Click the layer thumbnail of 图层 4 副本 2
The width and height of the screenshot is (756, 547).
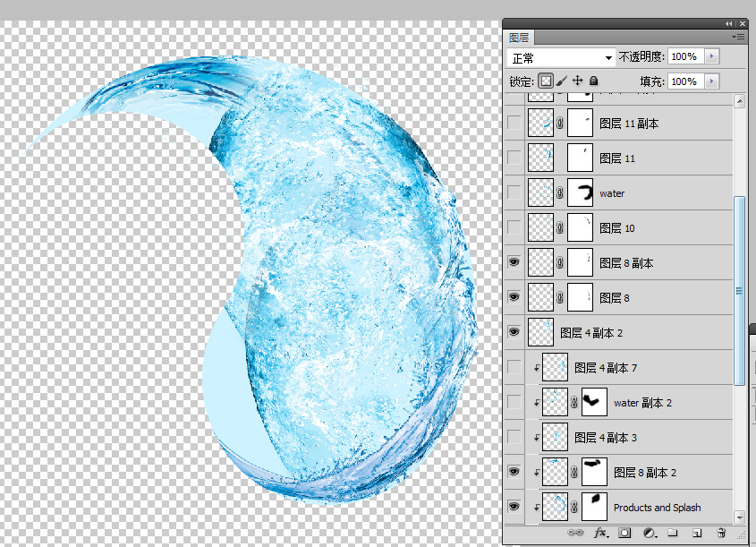tap(540, 332)
